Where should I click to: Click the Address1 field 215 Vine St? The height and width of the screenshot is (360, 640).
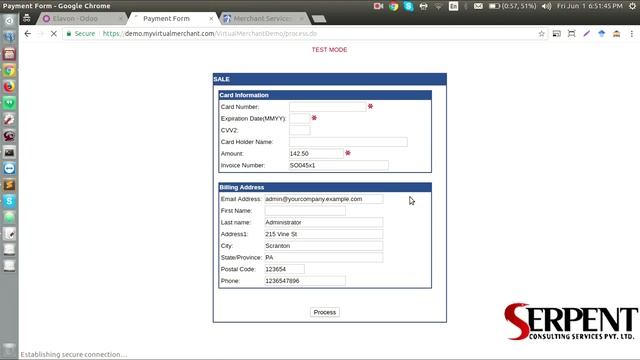coord(324,234)
